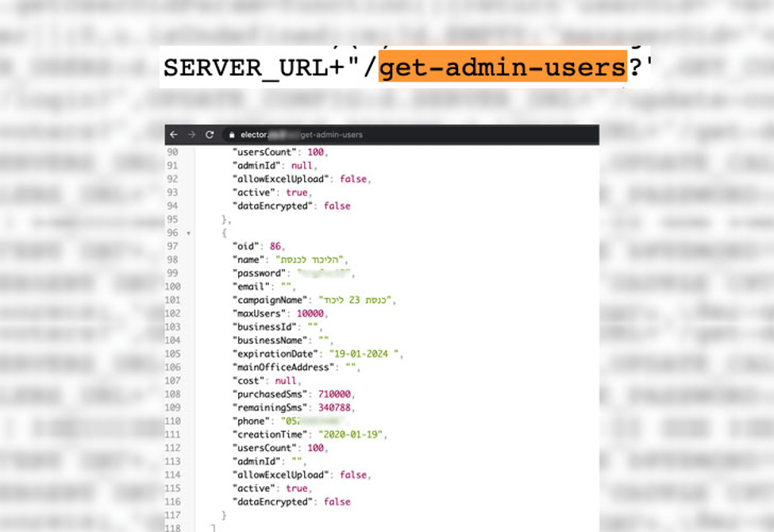Click the "password" key on line 99
This screenshot has width=774, height=532.
click(259, 273)
